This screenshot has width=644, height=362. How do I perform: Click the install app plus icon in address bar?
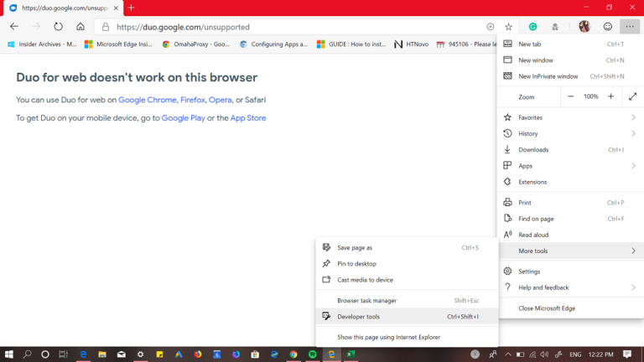[491, 27]
